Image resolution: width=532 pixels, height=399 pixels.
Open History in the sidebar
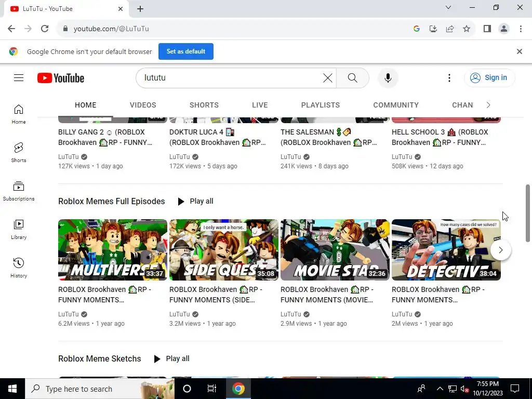[19, 268]
